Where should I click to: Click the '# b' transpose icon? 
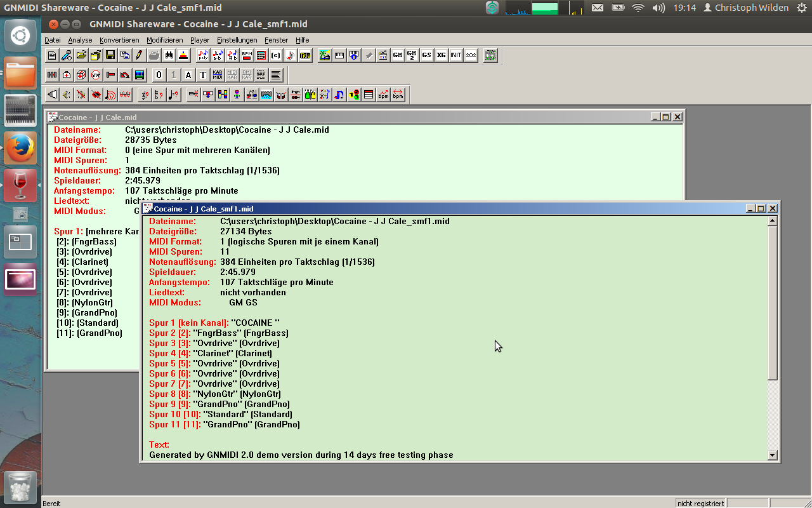click(x=232, y=55)
